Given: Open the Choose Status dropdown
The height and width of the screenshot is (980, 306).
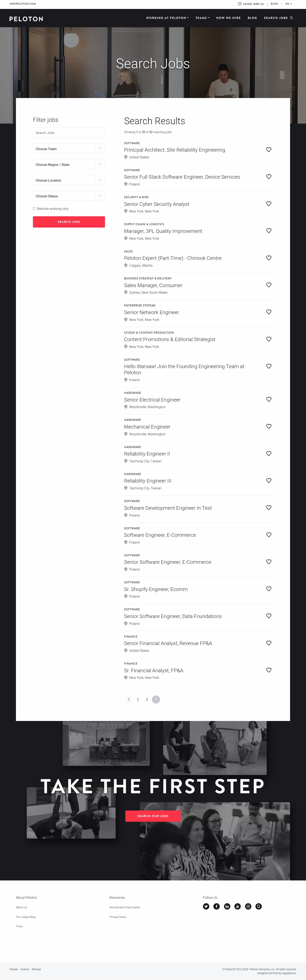Looking at the screenshot, I should tap(69, 196).
